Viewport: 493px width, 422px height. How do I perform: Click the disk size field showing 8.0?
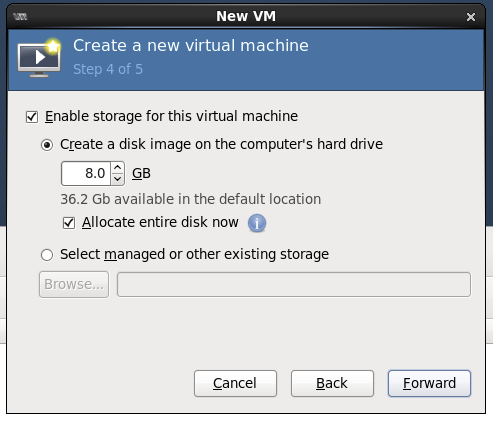pyautogui.click(x=86, y=173)
